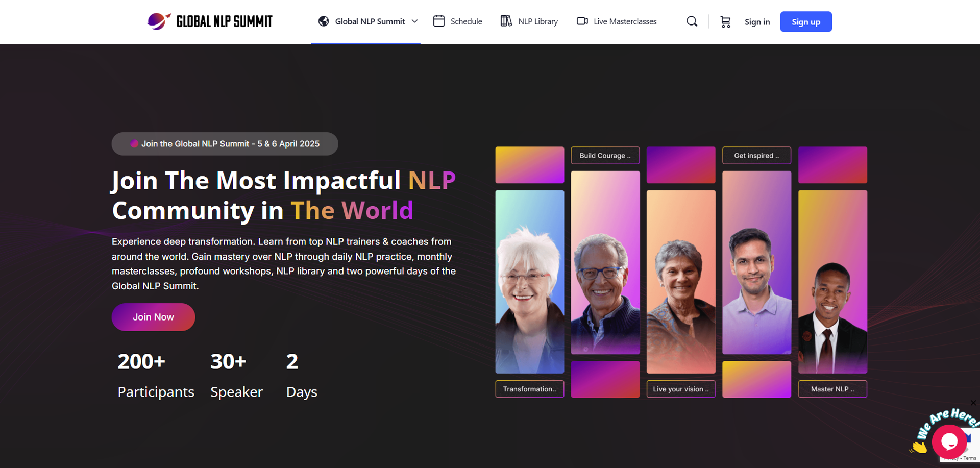Screen dimensions: 980x468
Task: Click the globe icon in navigation
Action: pos(324,21)
